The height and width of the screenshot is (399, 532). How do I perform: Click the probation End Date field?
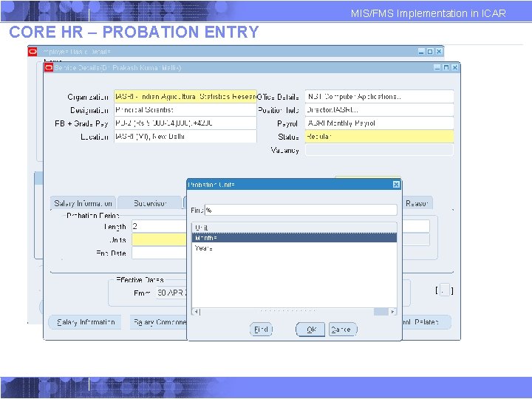point(159,253)
